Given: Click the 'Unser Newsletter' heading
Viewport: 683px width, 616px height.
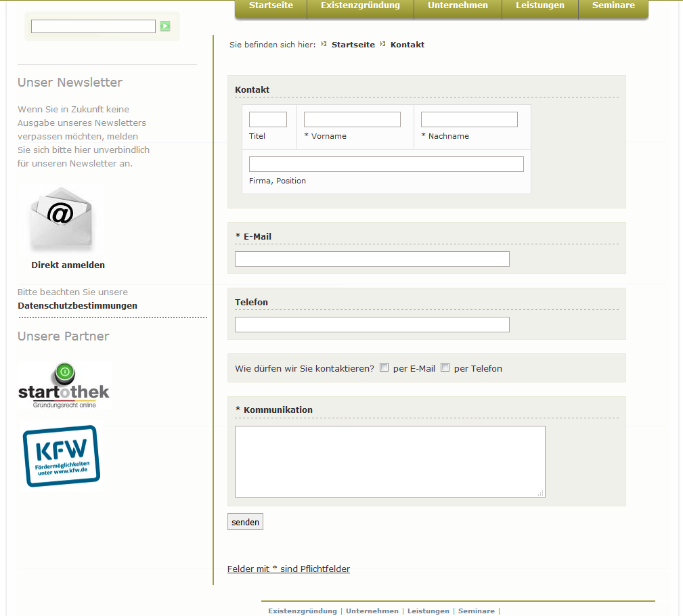Looking at the screenshot, I should click(x=70, y=83).
